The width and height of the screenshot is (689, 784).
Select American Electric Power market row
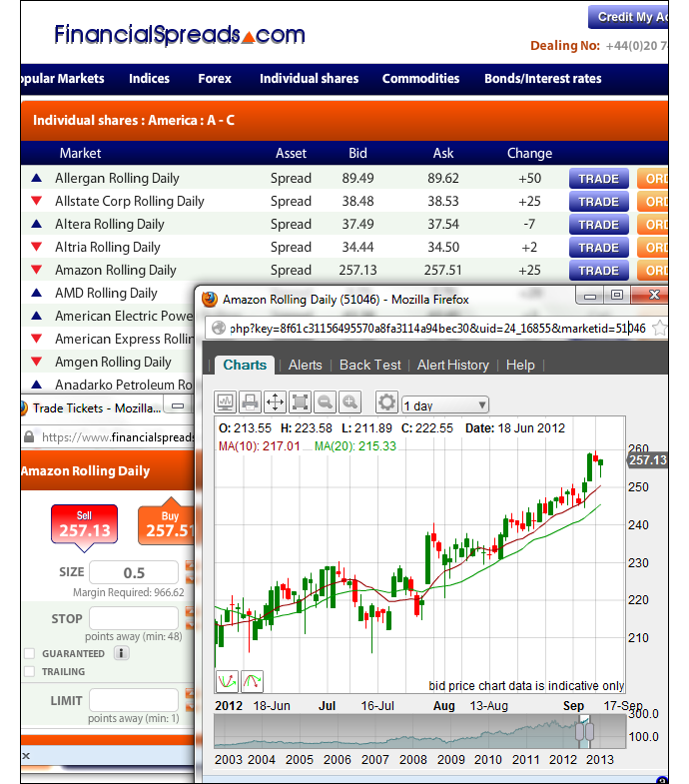click(x=108, y=316)
